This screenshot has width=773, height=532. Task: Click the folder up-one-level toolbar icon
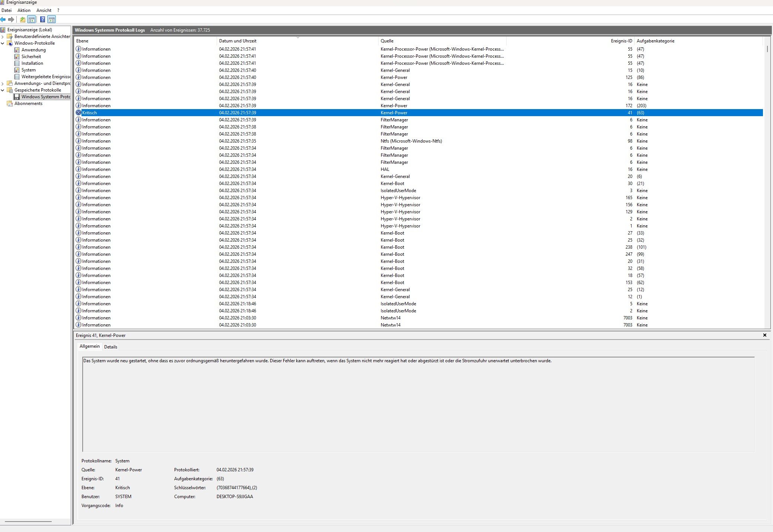[x=23, y=19]
